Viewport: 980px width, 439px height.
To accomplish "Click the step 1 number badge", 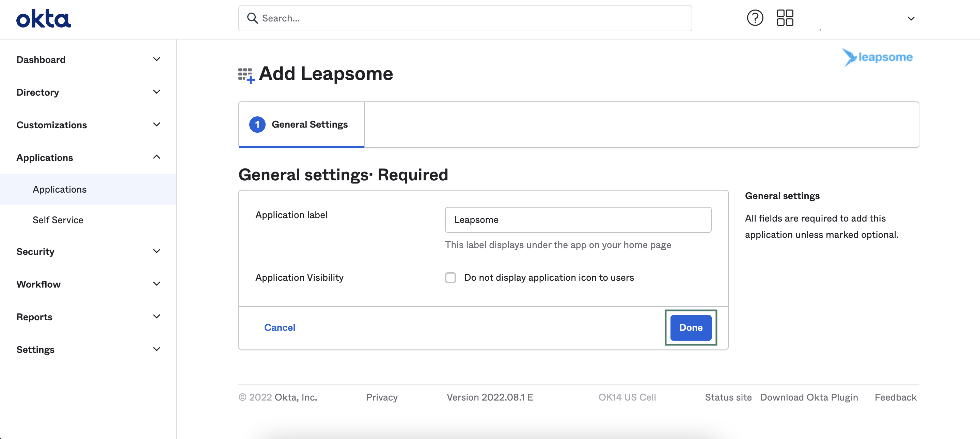I will tap(257, 124).
